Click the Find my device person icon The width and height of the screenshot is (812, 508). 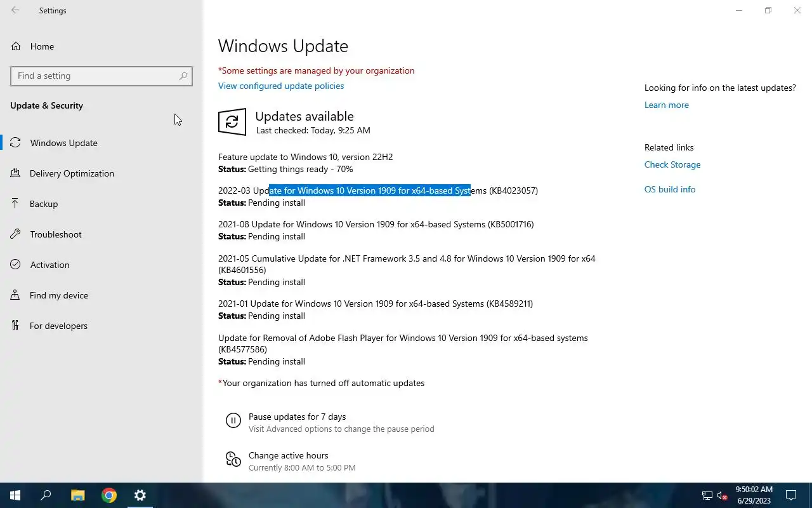(x=16, y=295)
